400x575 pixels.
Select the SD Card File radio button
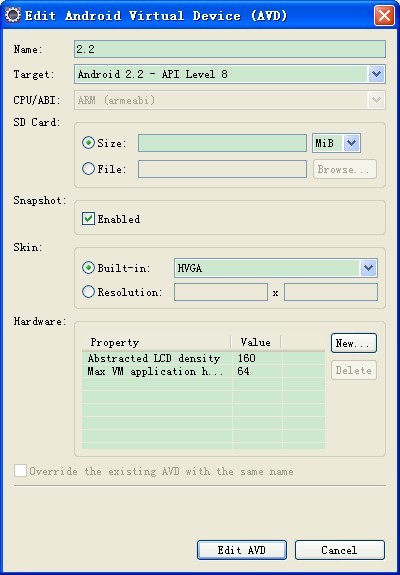[x=88, y=169]
